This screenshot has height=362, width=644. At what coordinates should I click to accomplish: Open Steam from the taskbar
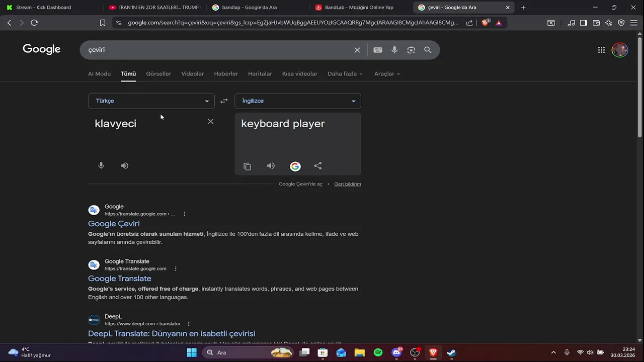[452, 352]
